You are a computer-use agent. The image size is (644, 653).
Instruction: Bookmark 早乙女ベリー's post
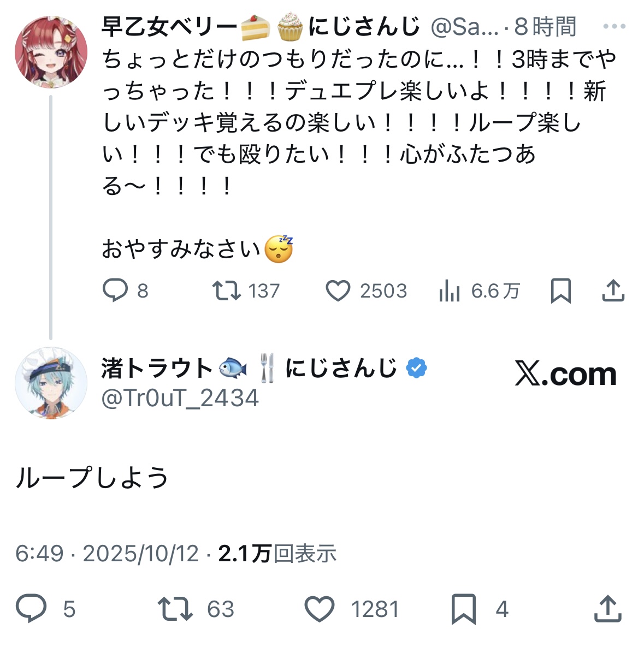coord(560,290)
